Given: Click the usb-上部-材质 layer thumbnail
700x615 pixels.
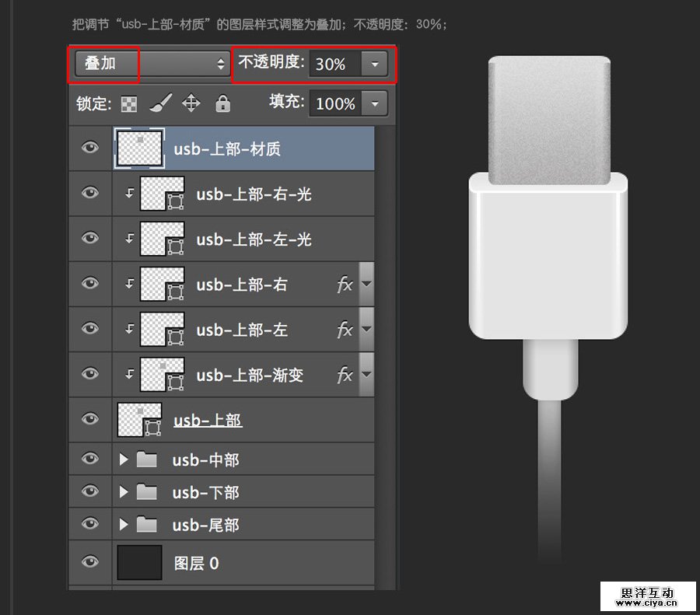Looking at the screenshot, I should tap(138, 148).
